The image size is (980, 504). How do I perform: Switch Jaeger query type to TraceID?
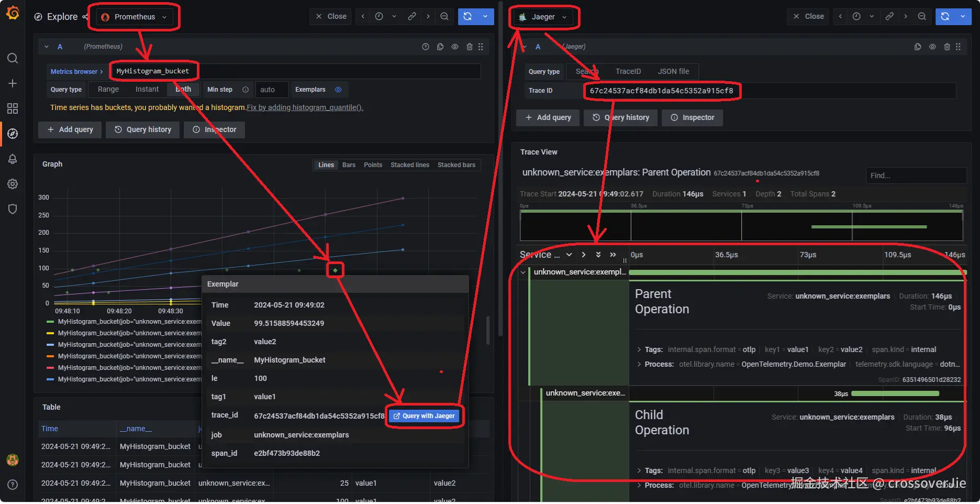tap(628, 71)
